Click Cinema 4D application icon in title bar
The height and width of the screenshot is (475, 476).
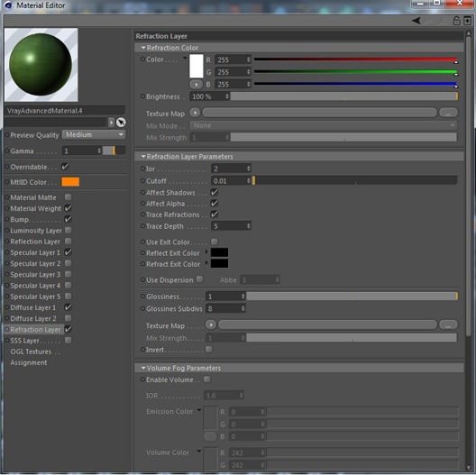tap(8, 5)
